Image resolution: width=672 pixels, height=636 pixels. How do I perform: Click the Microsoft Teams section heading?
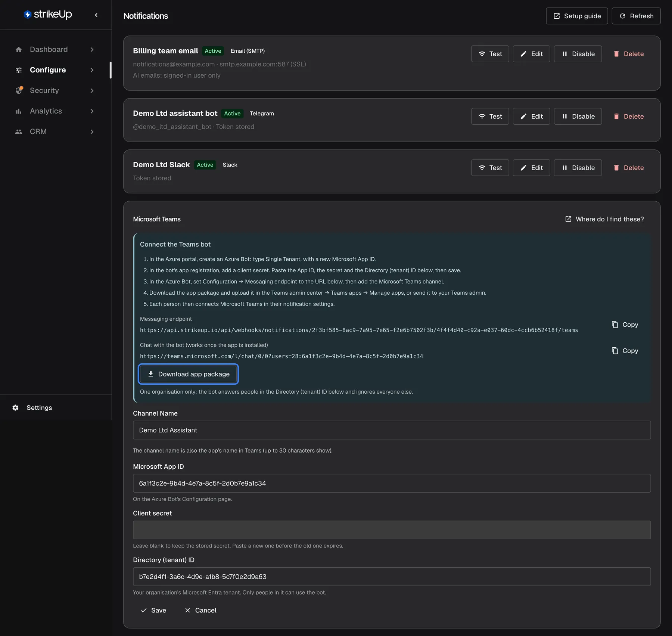click(157, 219)
